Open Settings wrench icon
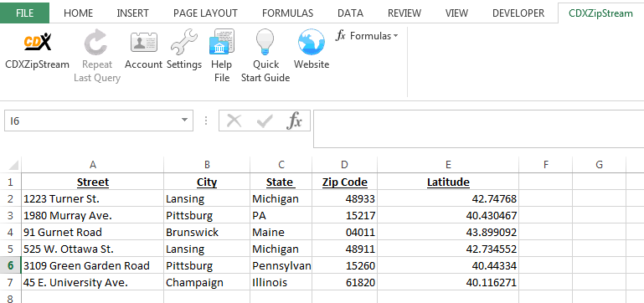This screenshot has height=303, width=644. click(x=184, y=42)
